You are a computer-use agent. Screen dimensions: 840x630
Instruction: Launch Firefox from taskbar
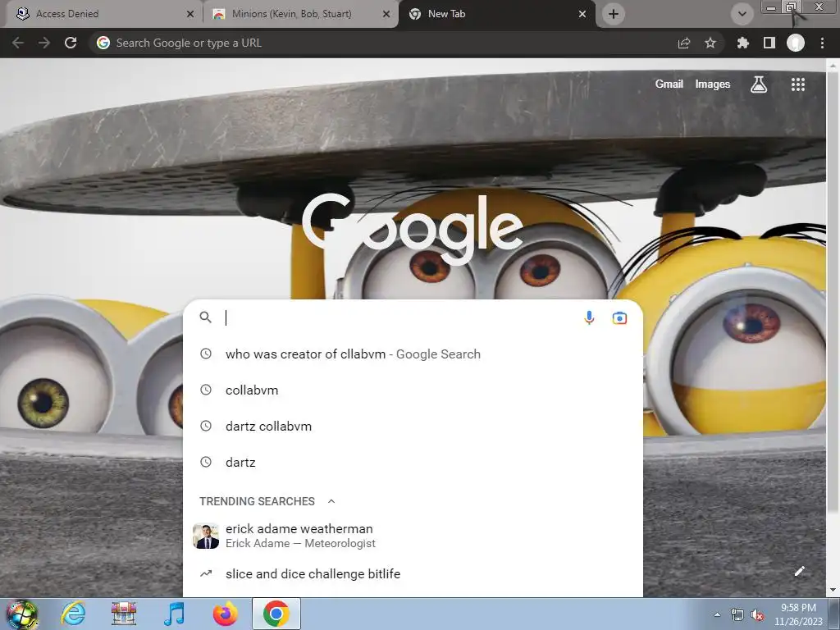coord(225,614)
